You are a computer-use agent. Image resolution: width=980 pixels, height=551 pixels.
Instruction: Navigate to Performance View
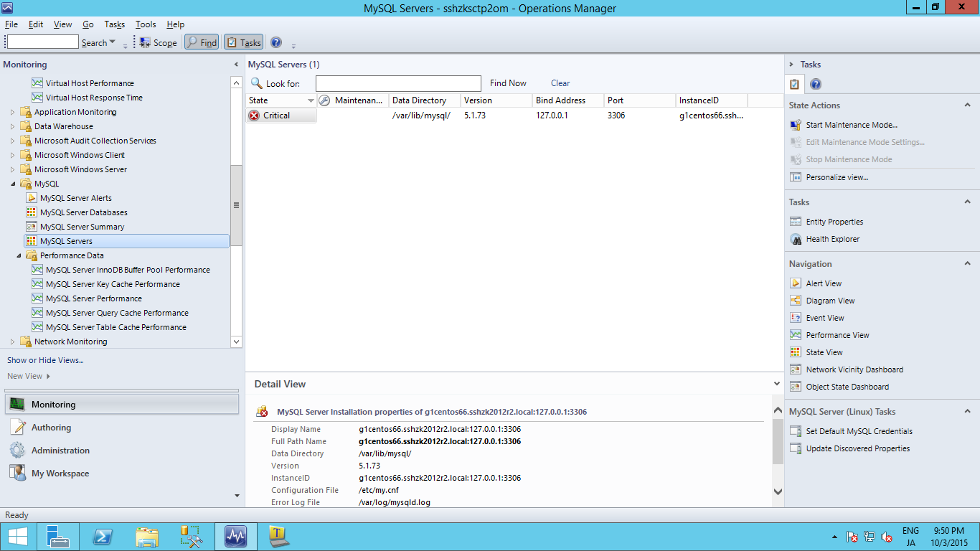point(837,335)
